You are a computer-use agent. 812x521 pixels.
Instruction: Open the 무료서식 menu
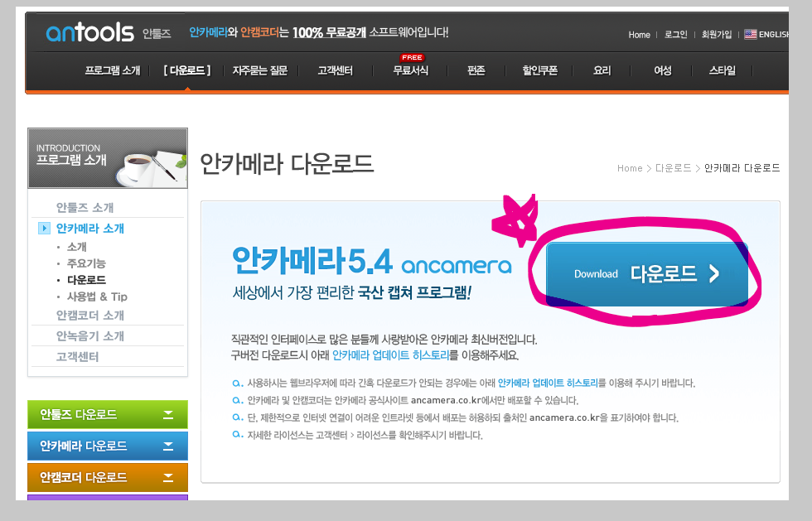411,70
